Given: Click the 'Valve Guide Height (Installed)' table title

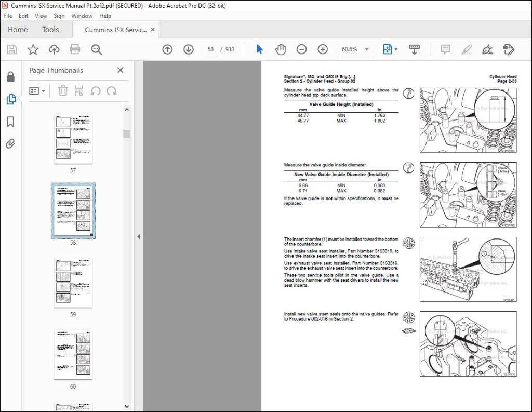Looking at the screenshot, I should click(341, 104).
